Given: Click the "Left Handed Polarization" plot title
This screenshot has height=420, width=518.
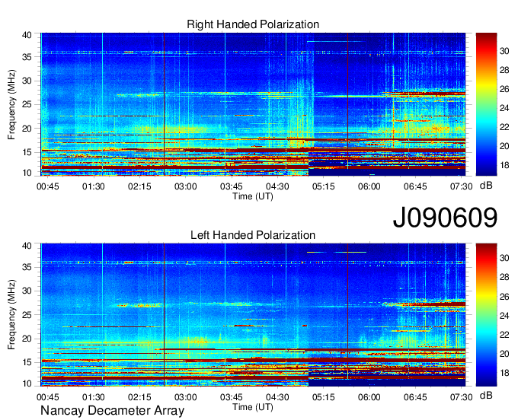Looking at the screenshot, I should (253, 235).
